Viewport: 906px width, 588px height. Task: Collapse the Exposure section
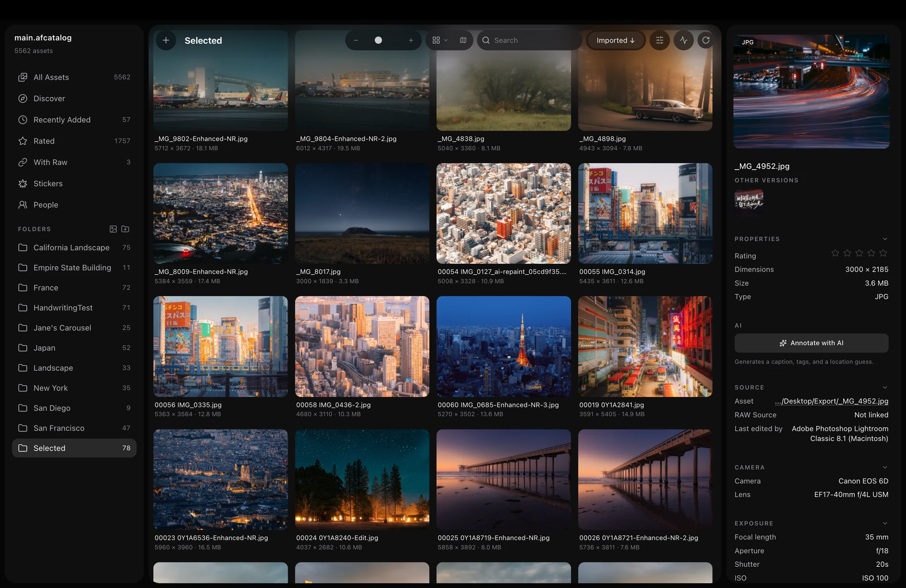pos(885,523)
